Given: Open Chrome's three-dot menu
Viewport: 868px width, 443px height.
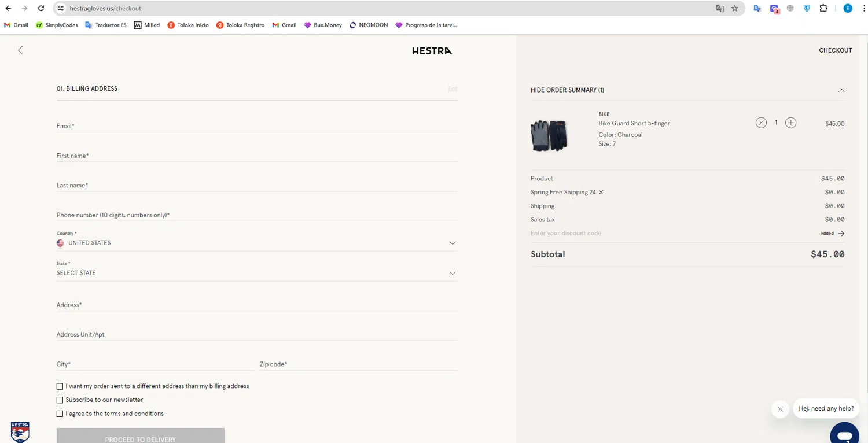Looking at the screenshot, I should coord(864,8).
